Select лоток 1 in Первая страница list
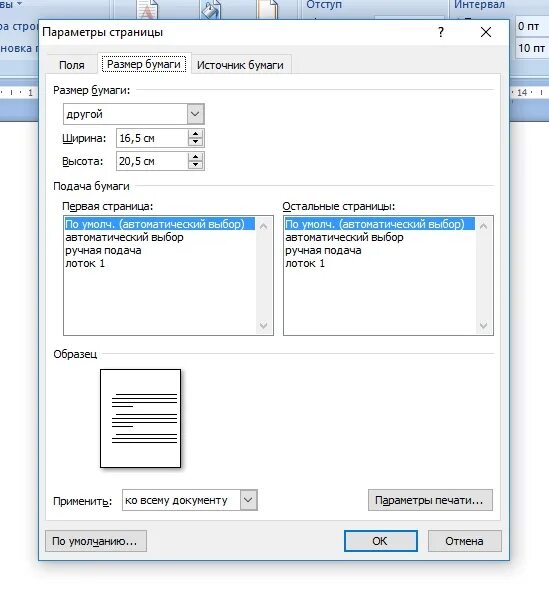The width and height of the screenshot is (549, 589). click(x=160, y=264)
